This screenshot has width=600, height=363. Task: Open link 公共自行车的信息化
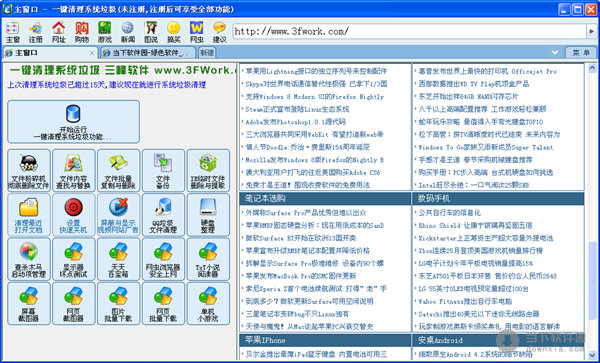pyautogui.click(x=449, y=213)
